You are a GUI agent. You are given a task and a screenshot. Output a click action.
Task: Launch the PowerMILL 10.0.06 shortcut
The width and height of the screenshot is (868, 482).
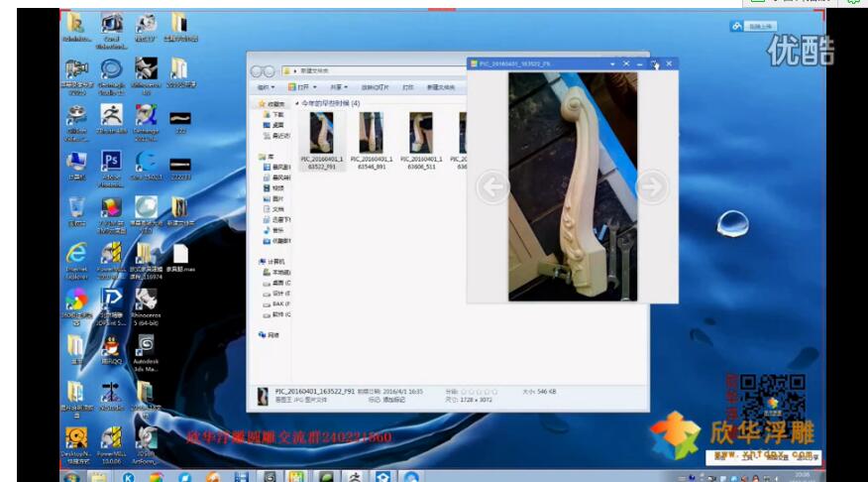click(111, 445)
